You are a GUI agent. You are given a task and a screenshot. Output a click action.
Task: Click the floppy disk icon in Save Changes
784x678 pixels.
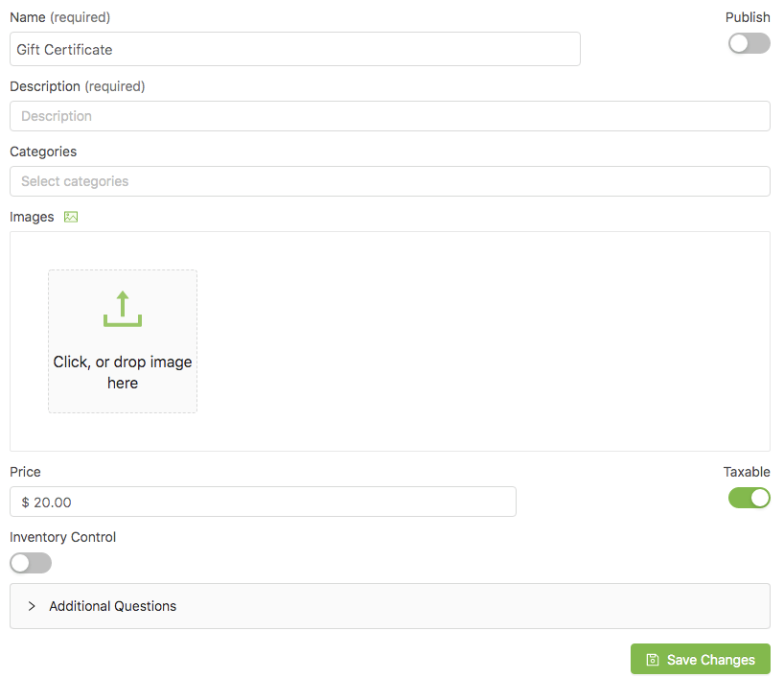click(x=653, y=660)
